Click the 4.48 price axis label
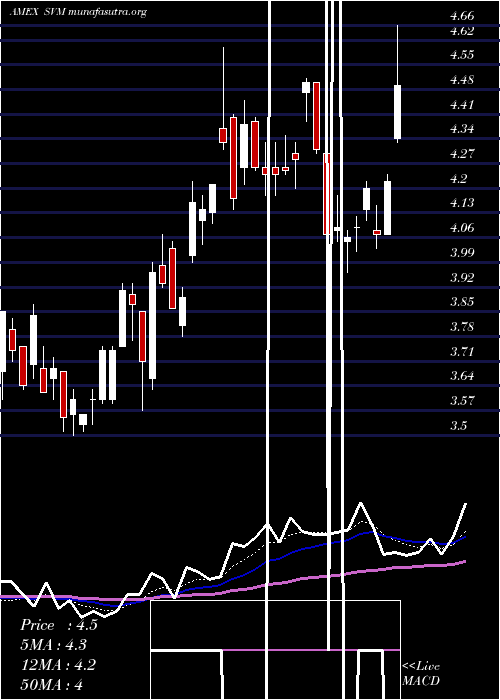 point(462,80)
